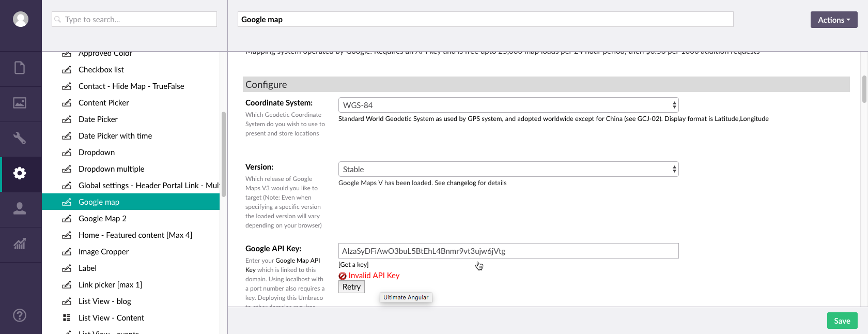
Task: Click the icon beside Link picker [max 1]
Action: pyautogui.click(x=67, y=285)
